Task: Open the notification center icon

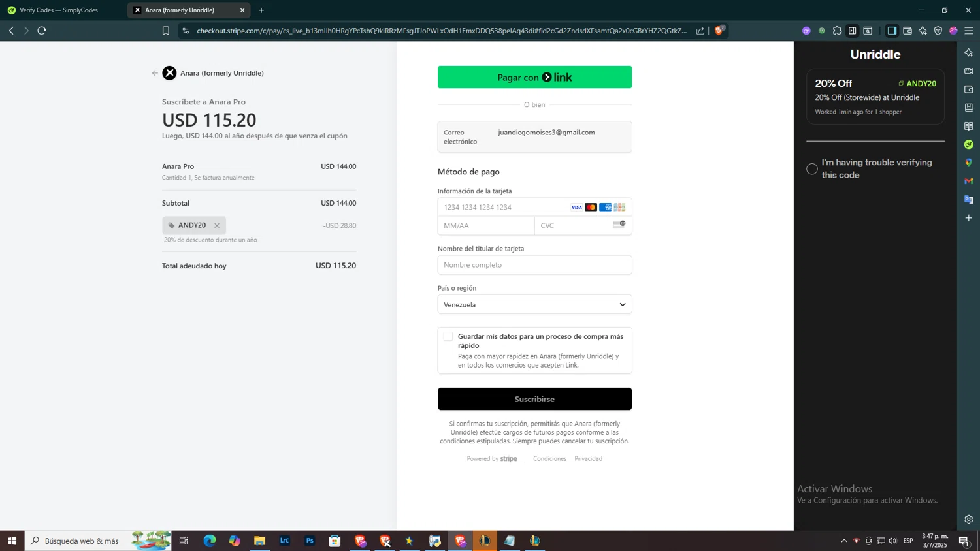Action: tap(964, 541)
